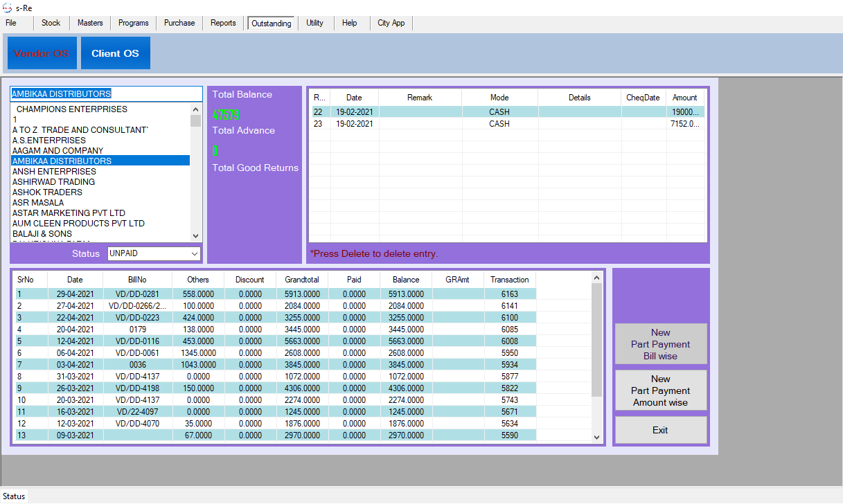The width and height of the screenshot is (843, 504).
Task: Select bill row VD/DD-0281
Action: pyautogui.click(x=137, y=294)
